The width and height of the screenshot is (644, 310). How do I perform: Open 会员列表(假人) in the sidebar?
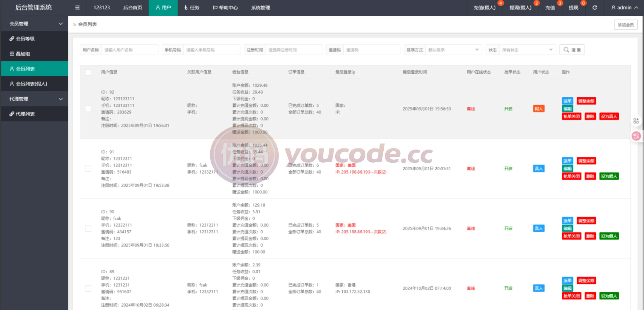(x=34, y=84)
